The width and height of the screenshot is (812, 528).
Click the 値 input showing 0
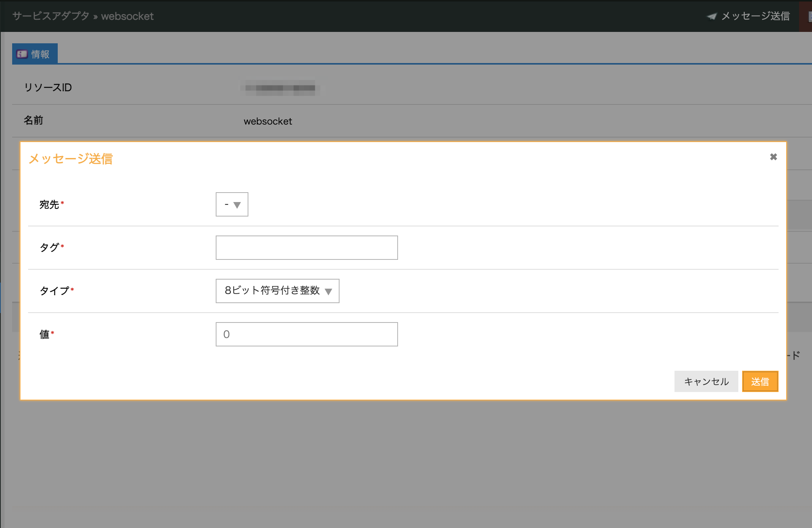(x=306, y=334)
